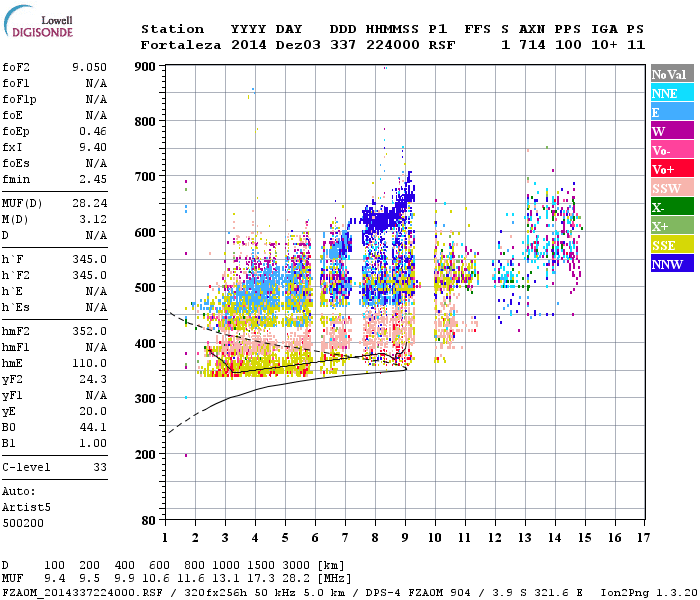Screen dimensions: 700x600
Task: Click the 9 MHz frequency axis label
Action: click(405, 538)
